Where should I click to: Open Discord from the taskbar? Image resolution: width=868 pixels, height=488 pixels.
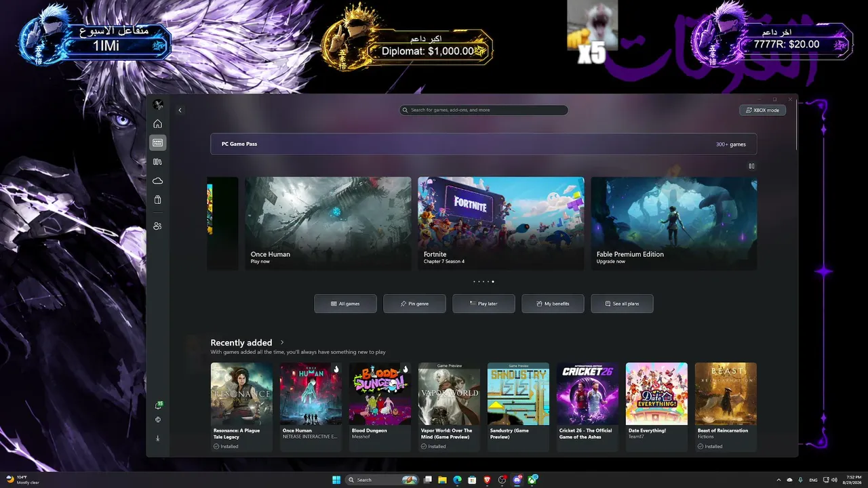517,480
